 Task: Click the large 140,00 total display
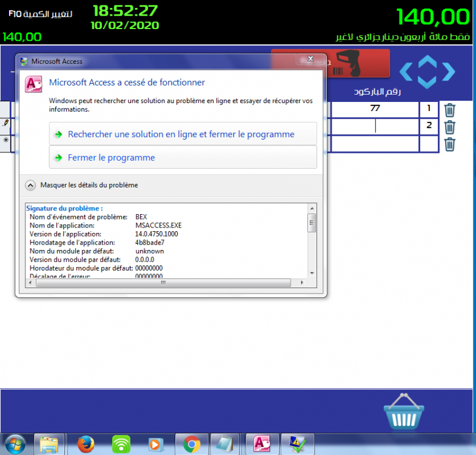[433, 17]
